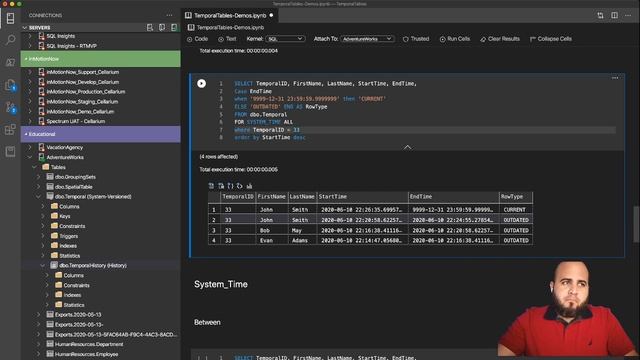
Task: Click the TemporalTables-Demos.ipynb breadcrumb
Action: 230,28
